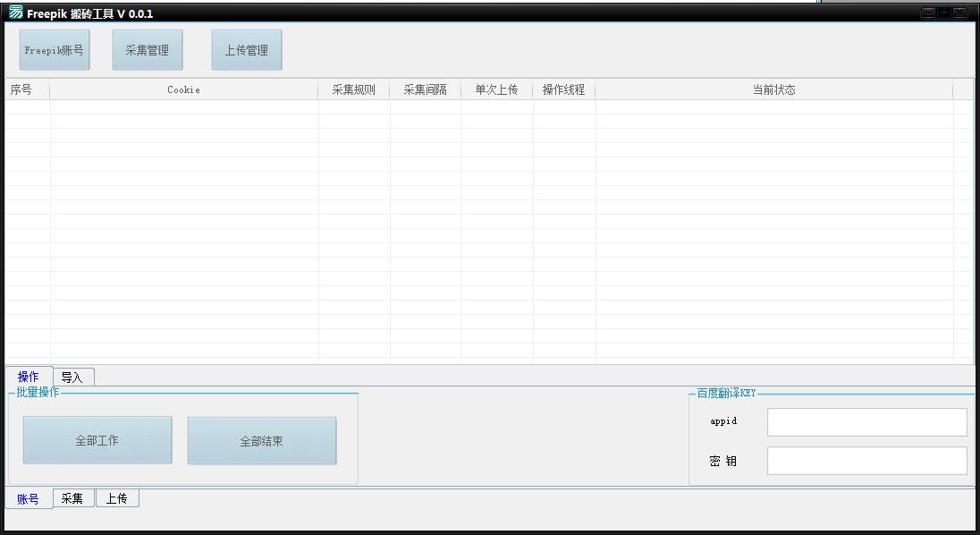This screenshot has width=980, height=535.
Task: Focus the 密钥 input field
Action: (x=866, y=461)
